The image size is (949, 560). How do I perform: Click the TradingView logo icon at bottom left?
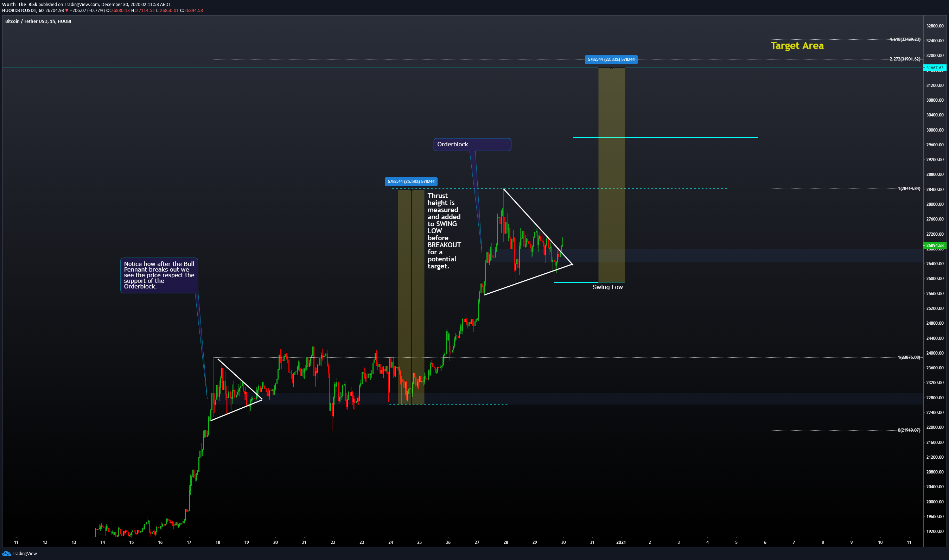[x=6, y=554]
